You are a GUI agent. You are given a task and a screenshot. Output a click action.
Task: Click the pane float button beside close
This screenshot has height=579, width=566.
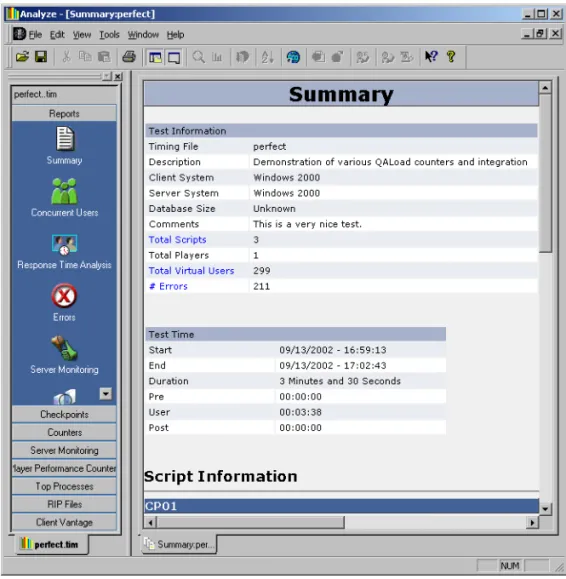pos(107,76)
